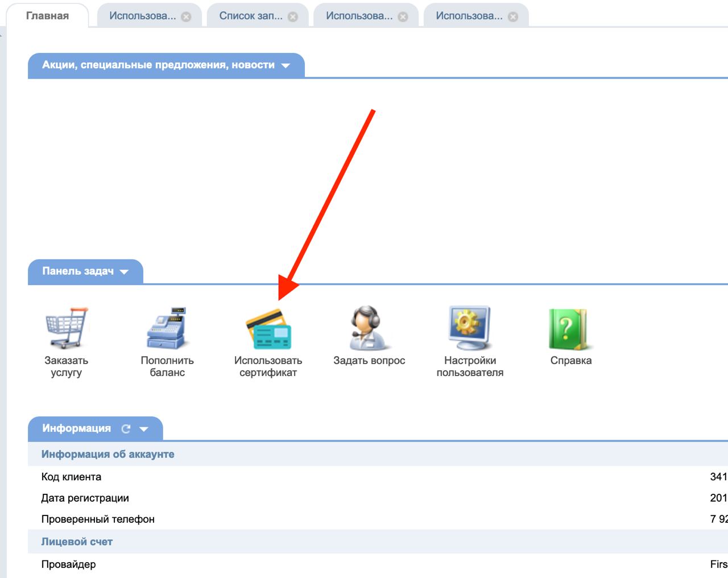Refresh the Информация panel with reload icon
Viewport: 728px width, 578px height.
[126, 429]
